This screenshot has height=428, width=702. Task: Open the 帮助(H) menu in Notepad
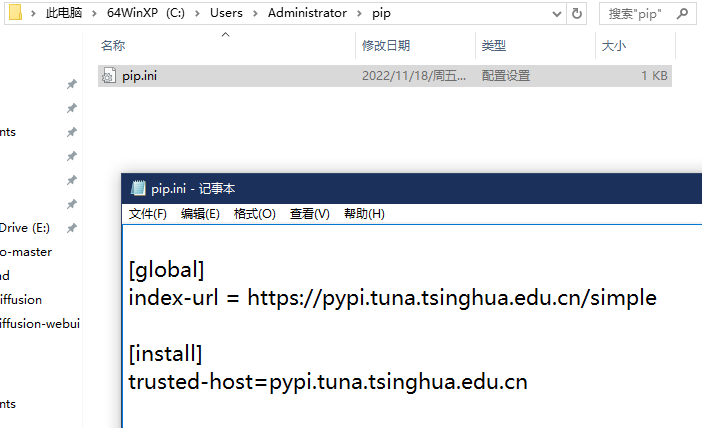tap(364, 214)
